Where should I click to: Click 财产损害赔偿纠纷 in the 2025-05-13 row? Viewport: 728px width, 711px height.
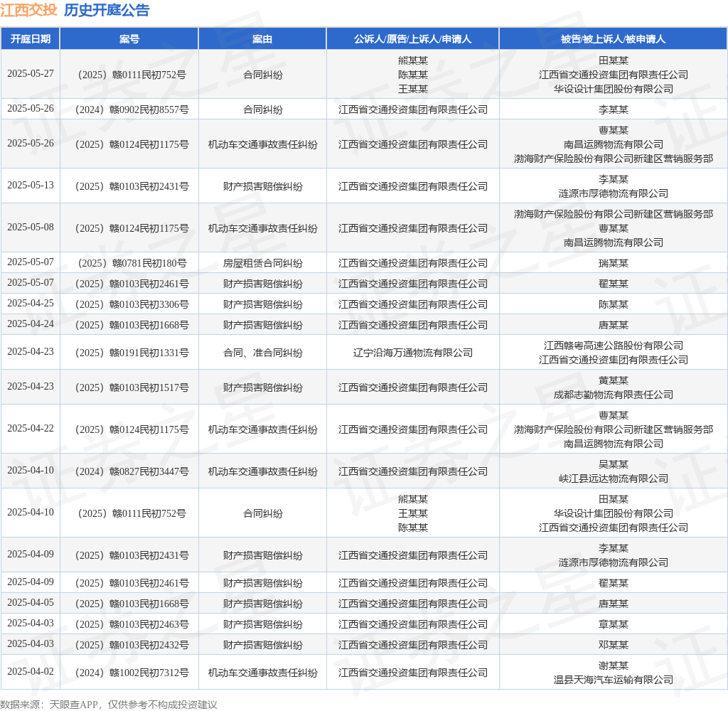click(x=263, y=186)
